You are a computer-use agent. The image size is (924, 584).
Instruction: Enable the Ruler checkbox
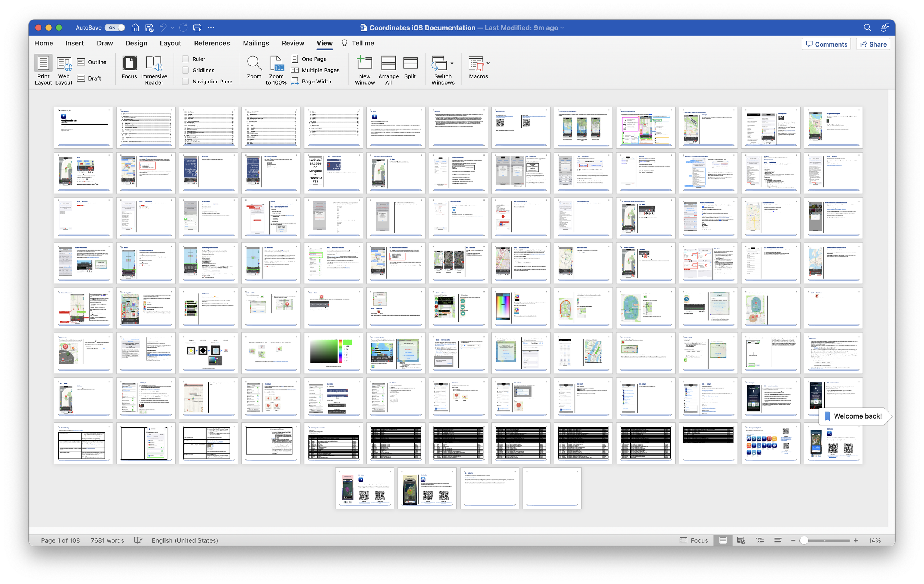point(186,59)
